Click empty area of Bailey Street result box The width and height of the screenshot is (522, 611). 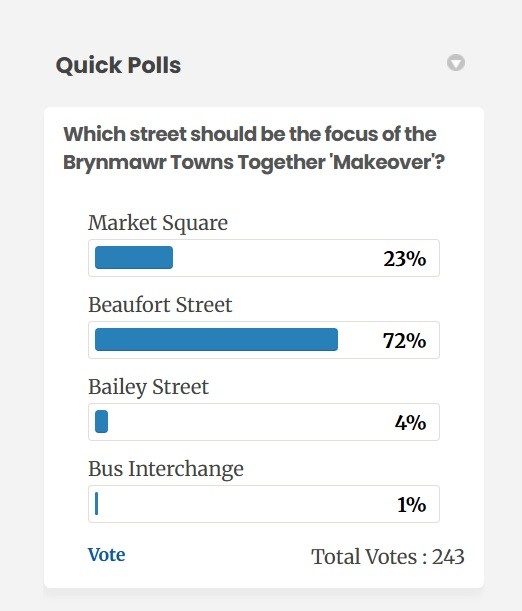click(x=249, y=422)
